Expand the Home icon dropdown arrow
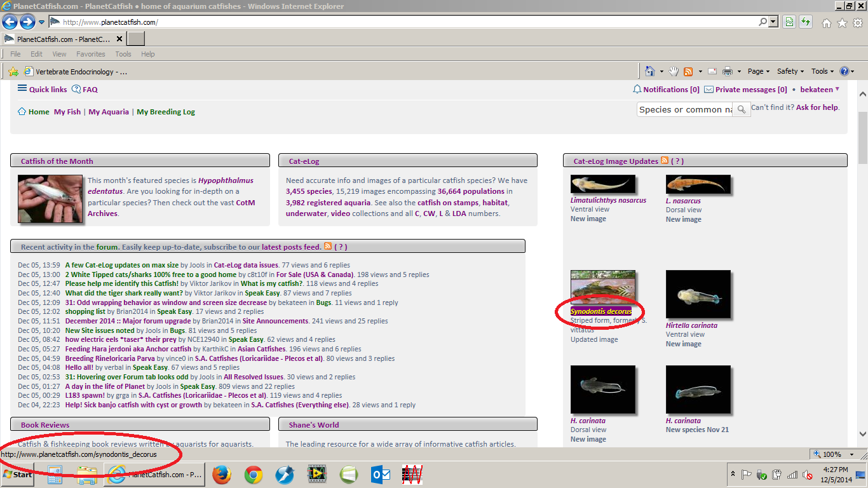This screenshot has height=488, width=868. tap(661, 72)
